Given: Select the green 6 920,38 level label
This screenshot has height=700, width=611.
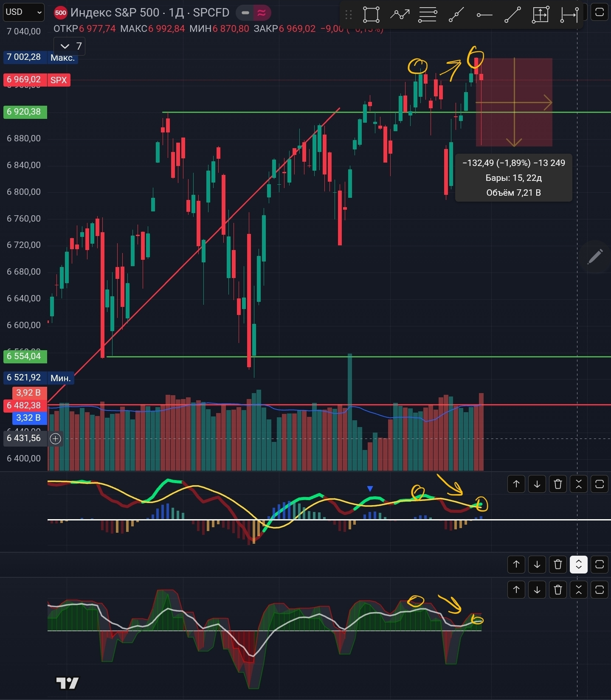Looking at the screenshot, I should (x=25, y=112).
